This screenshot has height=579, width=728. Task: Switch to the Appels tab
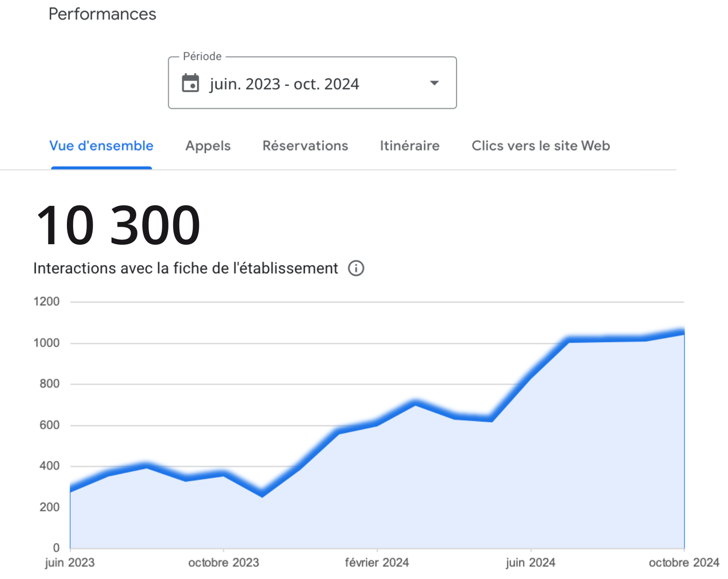pyautogui.click(x=208, y=146)
